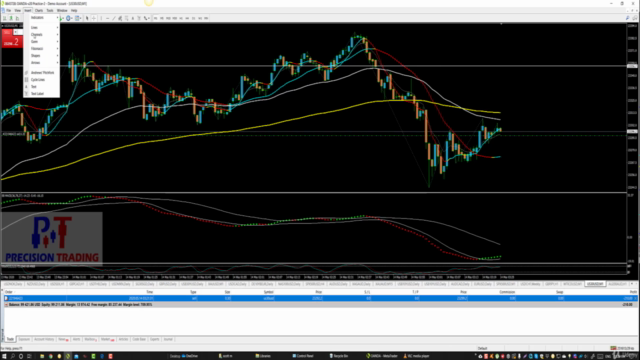Open the Help menu
This screenshot has height=360, width=640.
pyautogui.click(x=74, y=10)
